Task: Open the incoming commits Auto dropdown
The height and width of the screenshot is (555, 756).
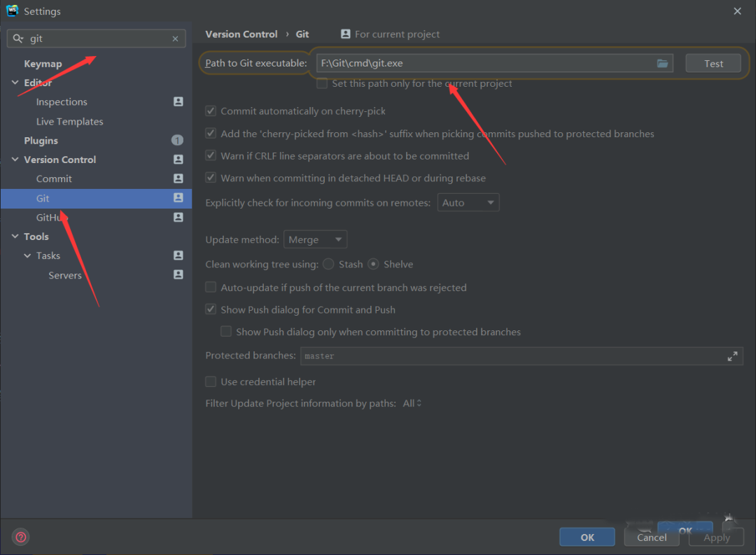Action: (x=468, y=202)
